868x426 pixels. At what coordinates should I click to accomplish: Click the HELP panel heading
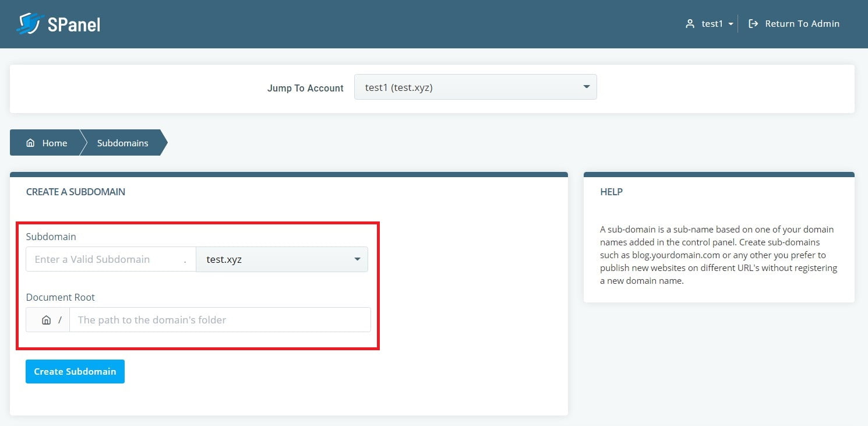611,191
